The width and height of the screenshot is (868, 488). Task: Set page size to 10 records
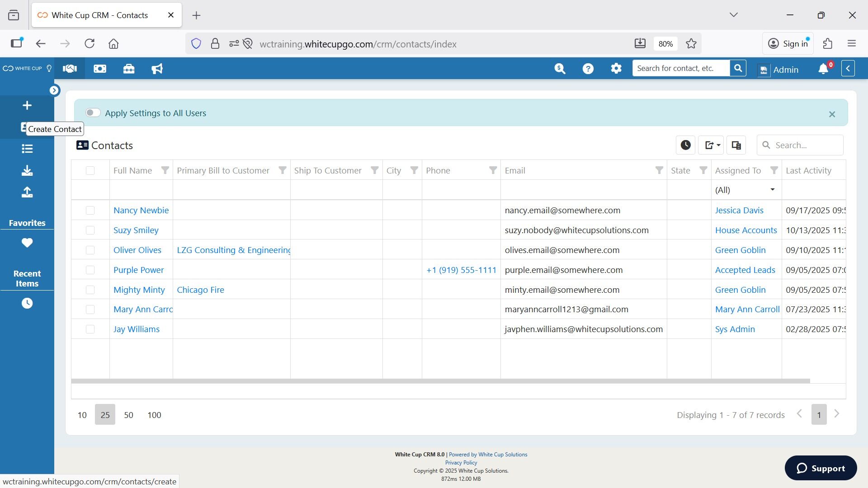coord(82,415)
